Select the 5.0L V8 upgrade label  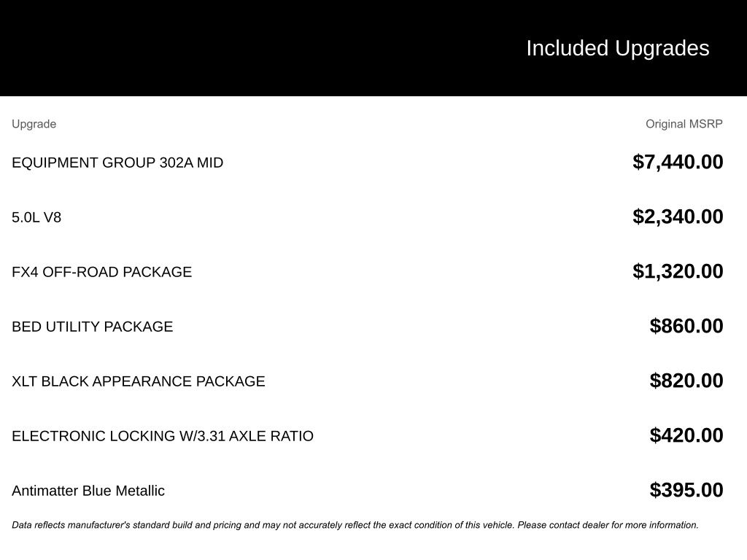(36, 217)
